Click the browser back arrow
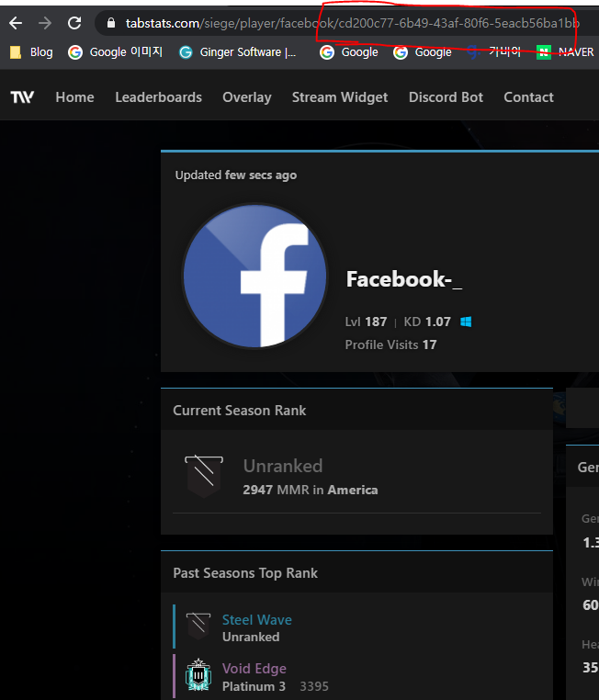This screenshot has width=599, height=700. pos(16,23)
